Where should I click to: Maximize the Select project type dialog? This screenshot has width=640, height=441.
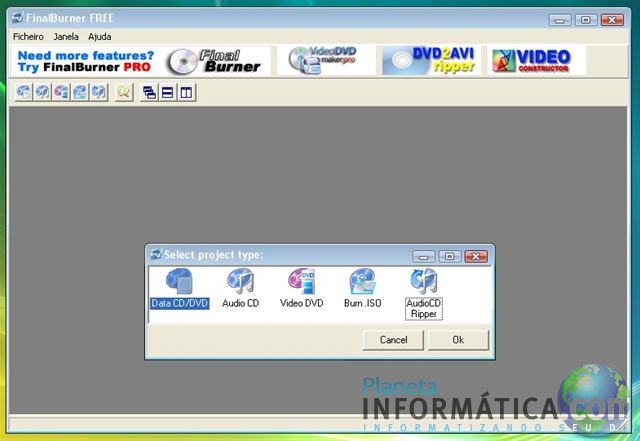pos(450,256)
